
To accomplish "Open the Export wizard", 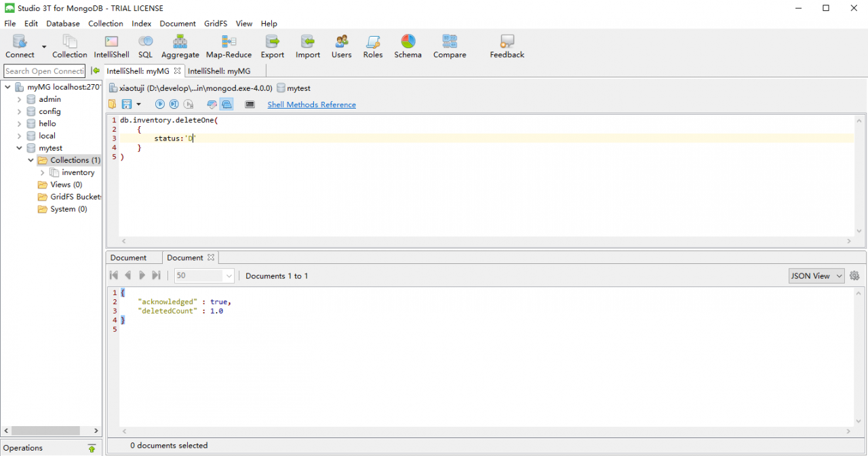I will tap(272, 46).
